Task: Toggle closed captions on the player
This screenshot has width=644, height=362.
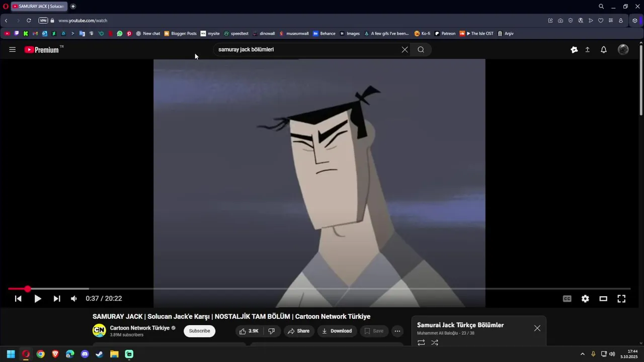Action: pos(567,299)
